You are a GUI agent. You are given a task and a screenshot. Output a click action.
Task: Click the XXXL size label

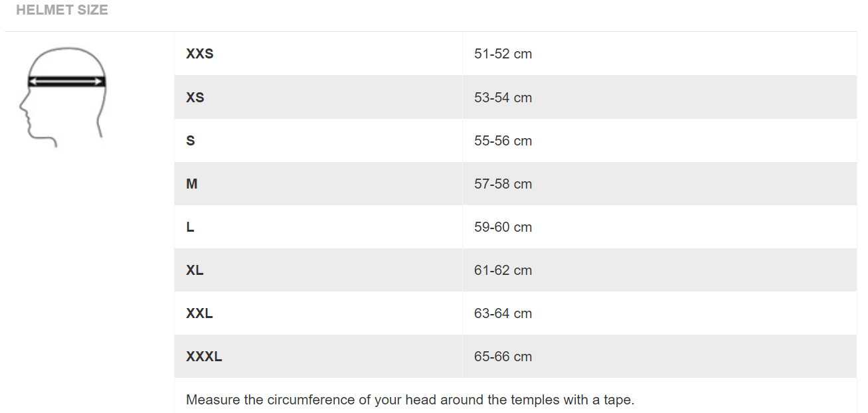click(x=204, y=357)
